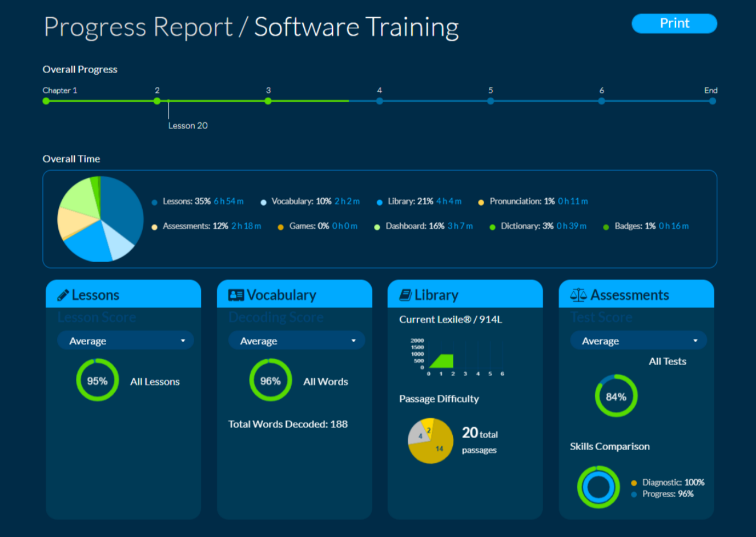Open the Test Score Average dropdown
This screenshot has height=537, width=756.
[x=638, y=340]
